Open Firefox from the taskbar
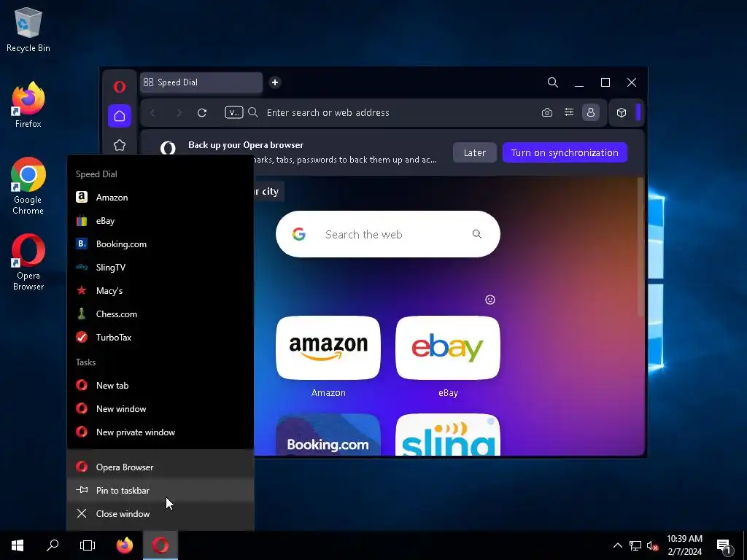The image size is (747, 560). click(125, 545)
